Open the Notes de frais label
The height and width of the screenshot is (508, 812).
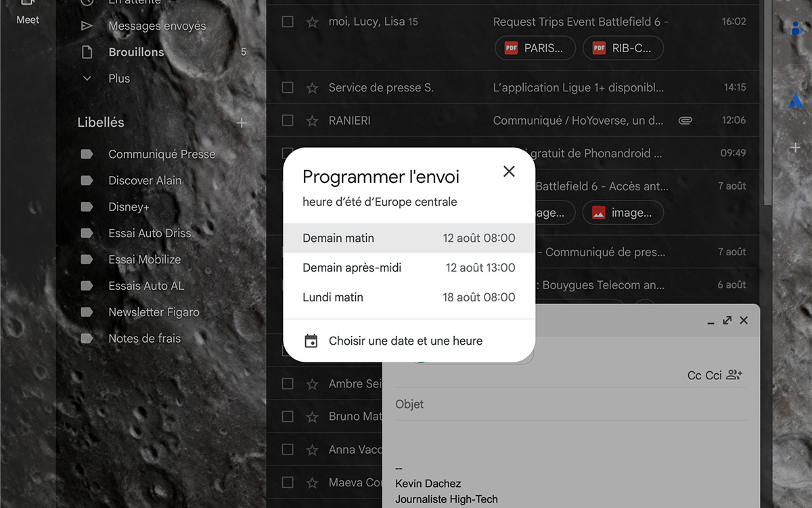144,339
